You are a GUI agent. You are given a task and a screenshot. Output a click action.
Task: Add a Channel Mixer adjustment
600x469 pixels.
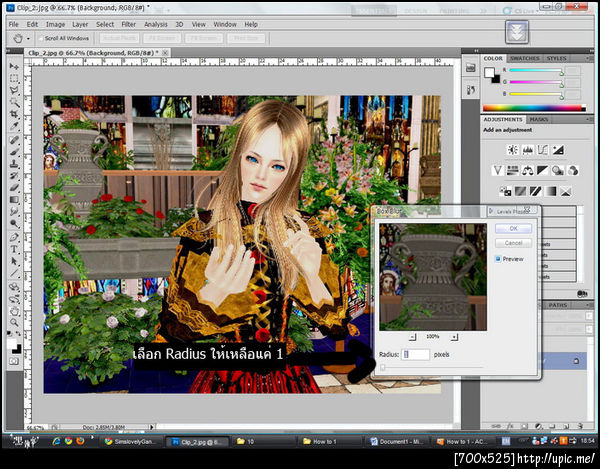pos(573,170)
